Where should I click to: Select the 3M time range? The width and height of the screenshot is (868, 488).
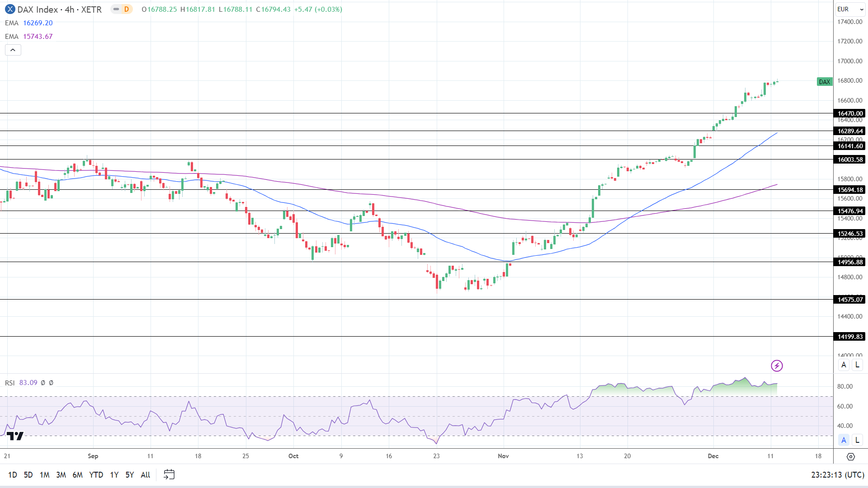(61, 474)
